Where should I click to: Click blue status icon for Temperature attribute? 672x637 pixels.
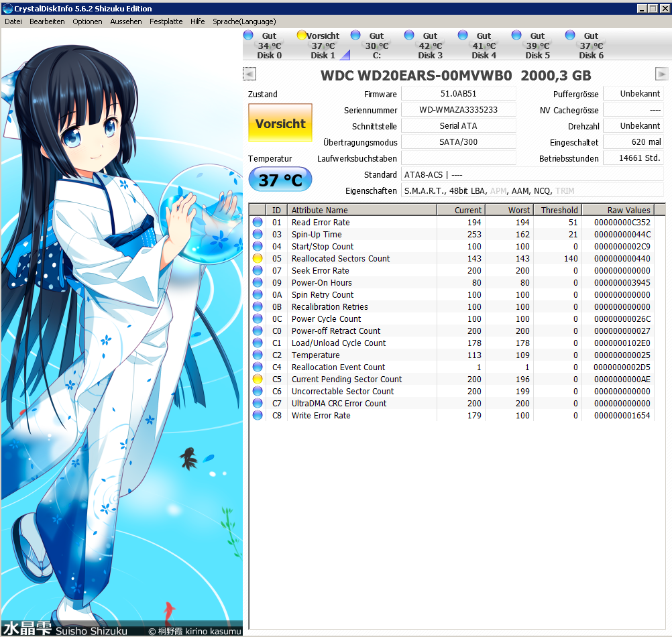pyautogui.click(x=257, y=355)
